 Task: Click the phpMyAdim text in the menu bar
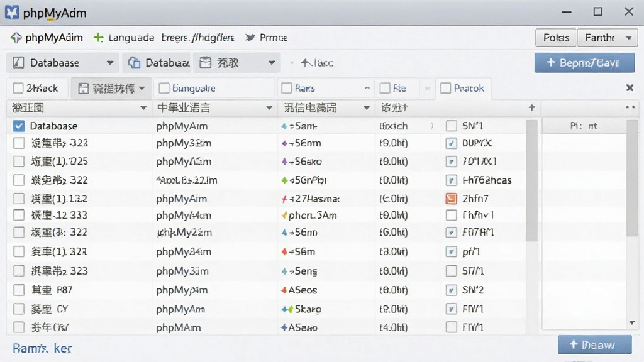click(x=54, y=38)
